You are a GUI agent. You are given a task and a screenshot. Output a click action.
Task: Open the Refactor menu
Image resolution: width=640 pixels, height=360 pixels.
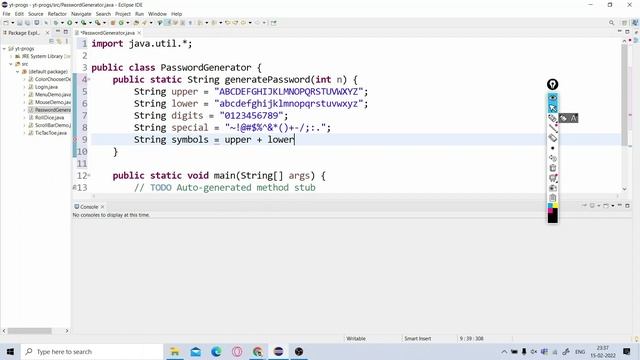click(57, 14)
